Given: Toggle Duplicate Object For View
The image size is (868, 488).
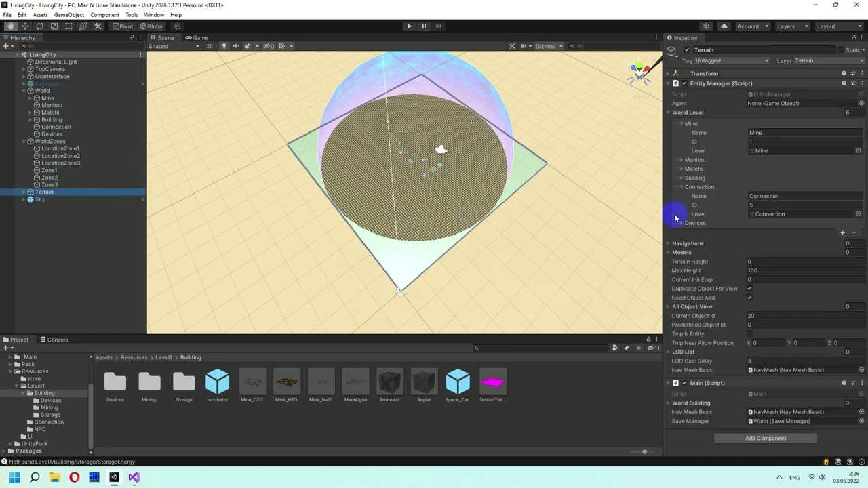Looking at the screenshot, I should click(749, 289).
